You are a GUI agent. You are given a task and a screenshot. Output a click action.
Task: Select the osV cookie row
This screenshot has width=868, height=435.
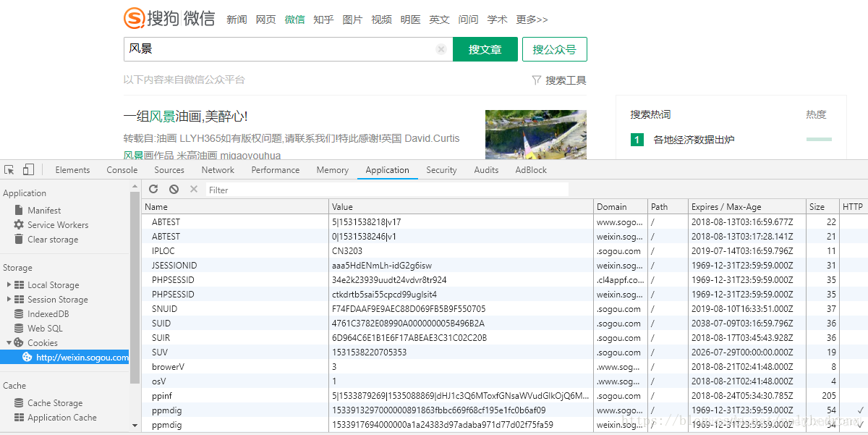(x=505, y=381)
